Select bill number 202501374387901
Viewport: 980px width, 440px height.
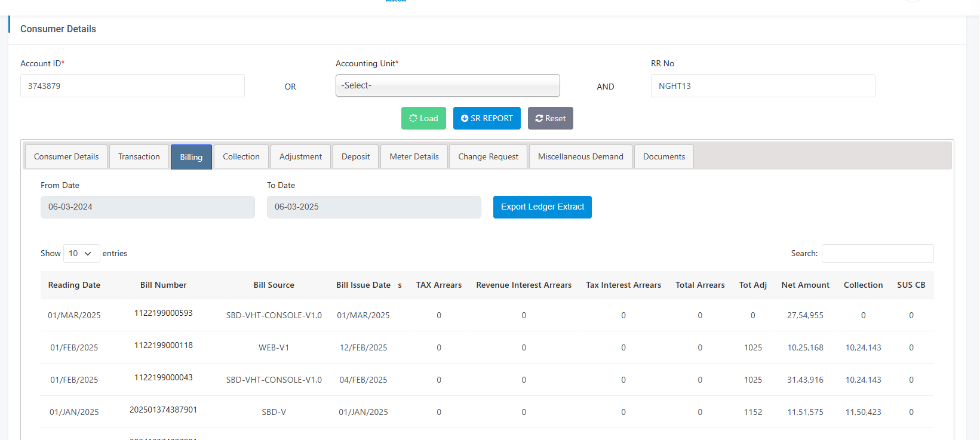tap(163, 410)
